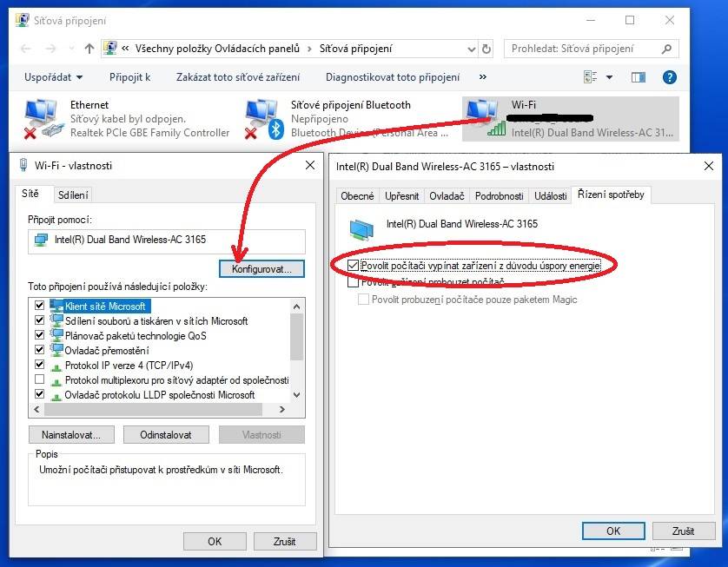Switch to the Sítě tab
Screen dimensions: 728x567
[30, 194]
